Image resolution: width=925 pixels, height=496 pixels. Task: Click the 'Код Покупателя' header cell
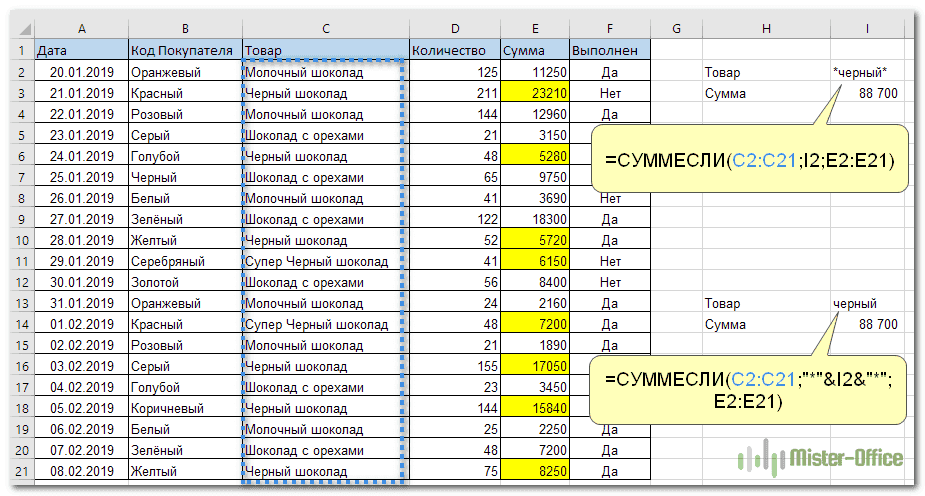tap(183, 50)
